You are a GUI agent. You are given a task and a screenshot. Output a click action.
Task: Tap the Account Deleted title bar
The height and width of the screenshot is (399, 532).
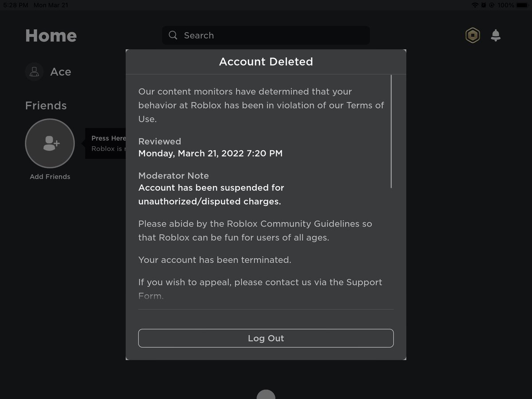click(266, 62)
